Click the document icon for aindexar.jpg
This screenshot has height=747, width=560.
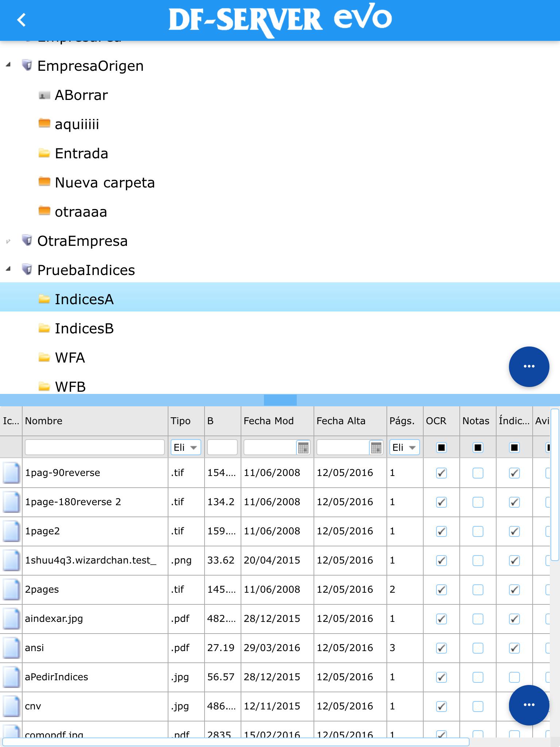coord(11,619)
